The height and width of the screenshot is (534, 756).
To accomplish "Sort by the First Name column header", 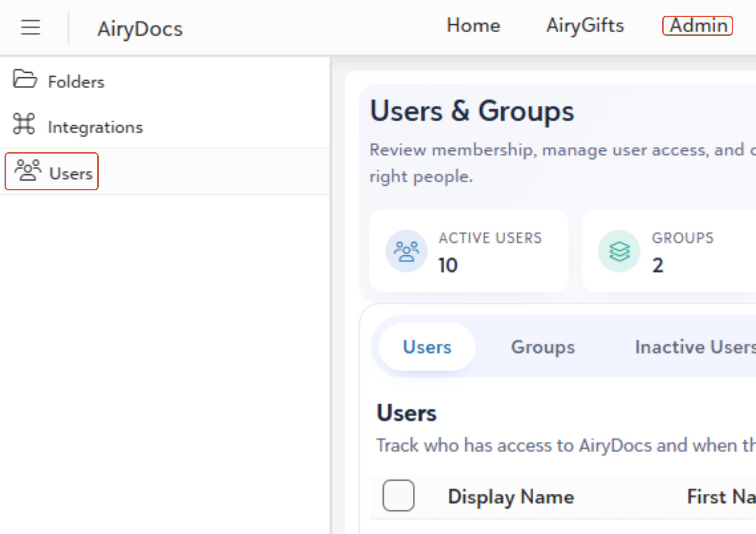I will 721,497.
